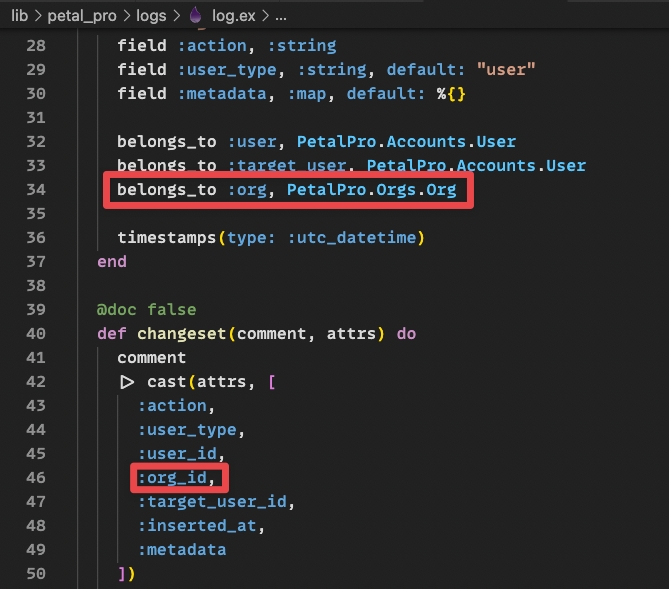Click line number 40 in the gutter
The image size is (669, 589).
coord(37,333)
